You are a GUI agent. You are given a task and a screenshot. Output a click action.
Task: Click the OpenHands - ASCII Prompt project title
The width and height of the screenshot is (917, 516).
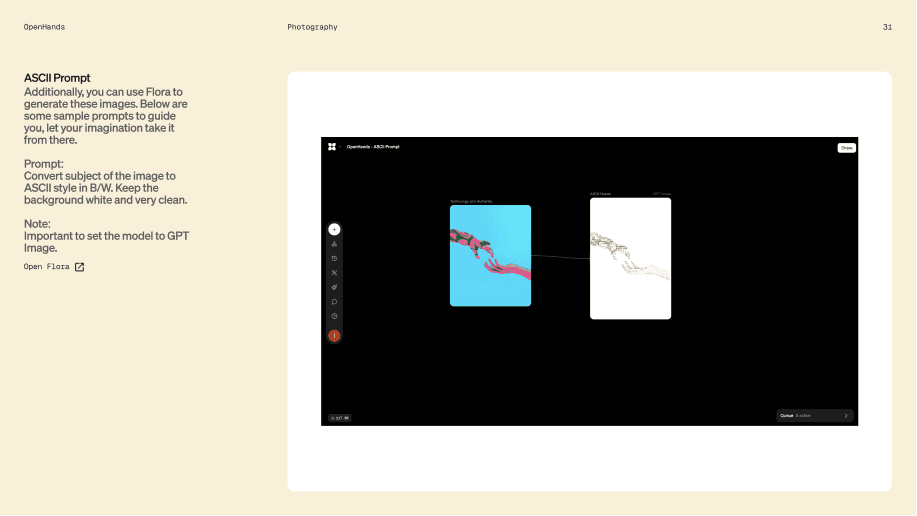(x=373, y=147)
